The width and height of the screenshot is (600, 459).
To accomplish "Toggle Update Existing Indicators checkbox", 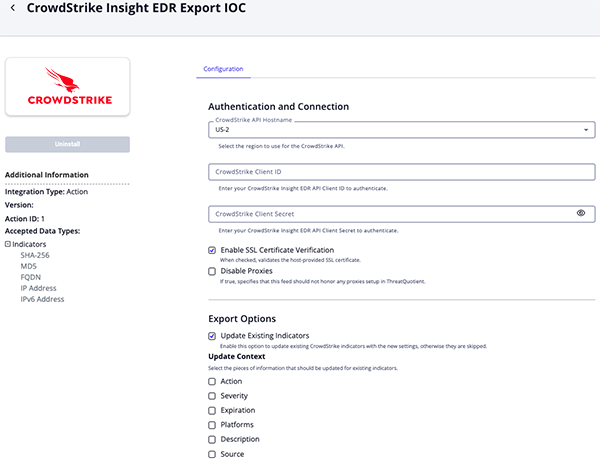I will [212, 336].
